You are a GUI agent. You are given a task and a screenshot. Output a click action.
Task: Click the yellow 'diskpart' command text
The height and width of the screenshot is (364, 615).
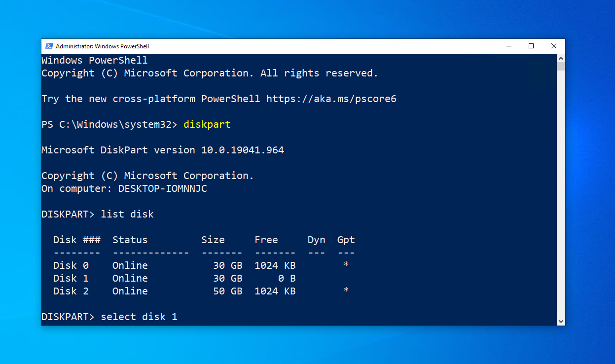coord(207,124)
